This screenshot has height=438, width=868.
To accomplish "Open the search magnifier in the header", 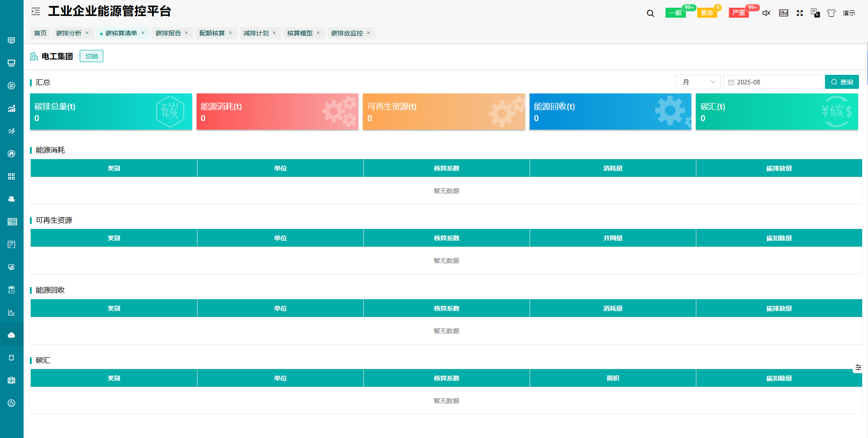I will point(651,13).
